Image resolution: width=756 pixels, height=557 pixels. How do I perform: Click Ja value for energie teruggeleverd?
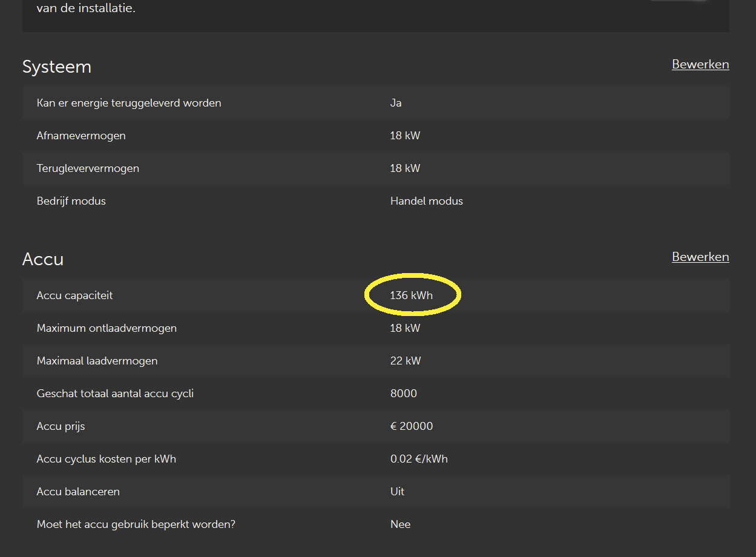[x=396, y=103]
